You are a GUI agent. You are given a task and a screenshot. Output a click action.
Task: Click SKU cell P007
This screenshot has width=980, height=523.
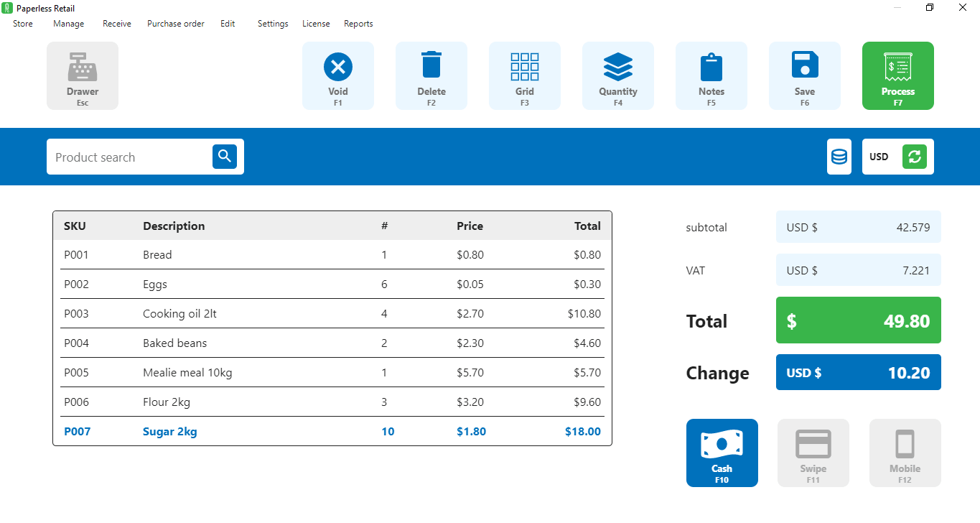click(78, 431)
